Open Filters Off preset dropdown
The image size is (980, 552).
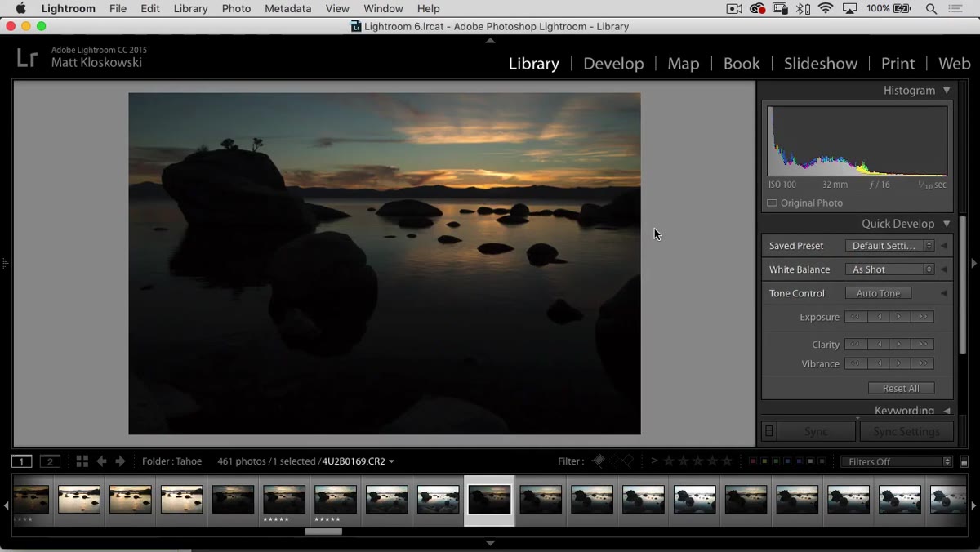897,462
